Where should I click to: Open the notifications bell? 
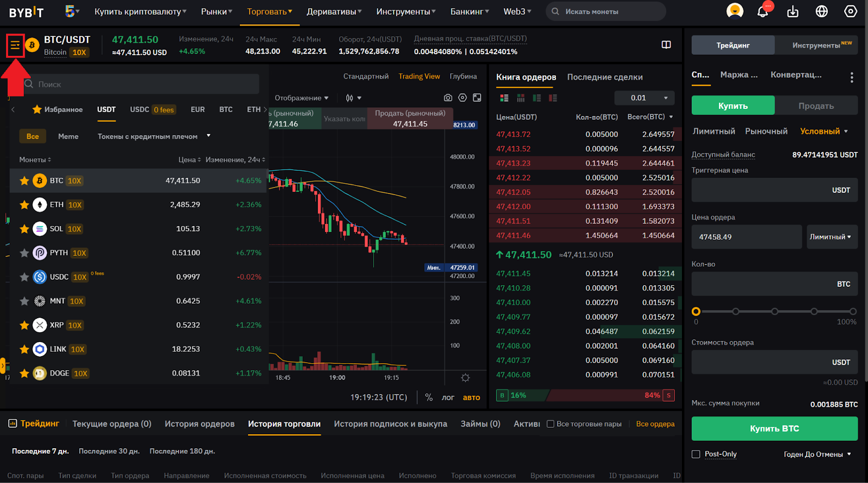tap(763, 11)
